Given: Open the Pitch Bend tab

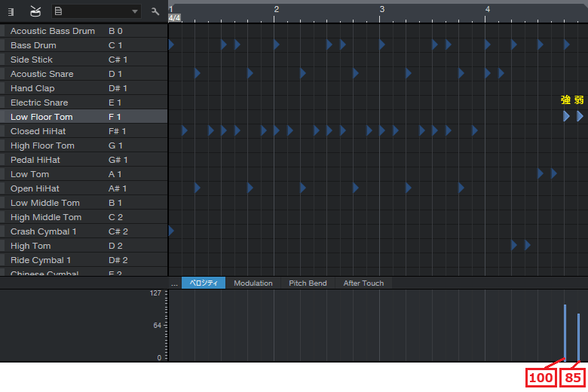Looking at the screenshot, I should click(x=308, y=283).
